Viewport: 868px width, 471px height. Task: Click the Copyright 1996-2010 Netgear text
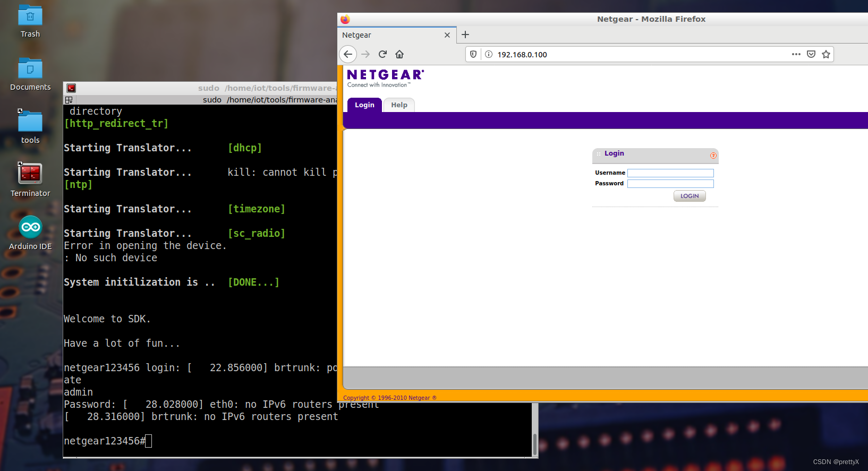point(390,398)
